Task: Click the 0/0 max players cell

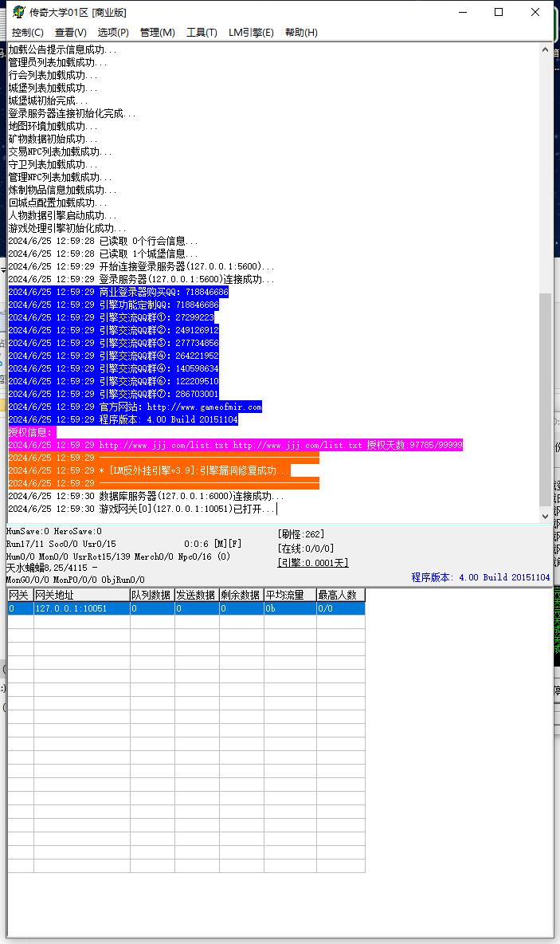Action: [340, 608]
